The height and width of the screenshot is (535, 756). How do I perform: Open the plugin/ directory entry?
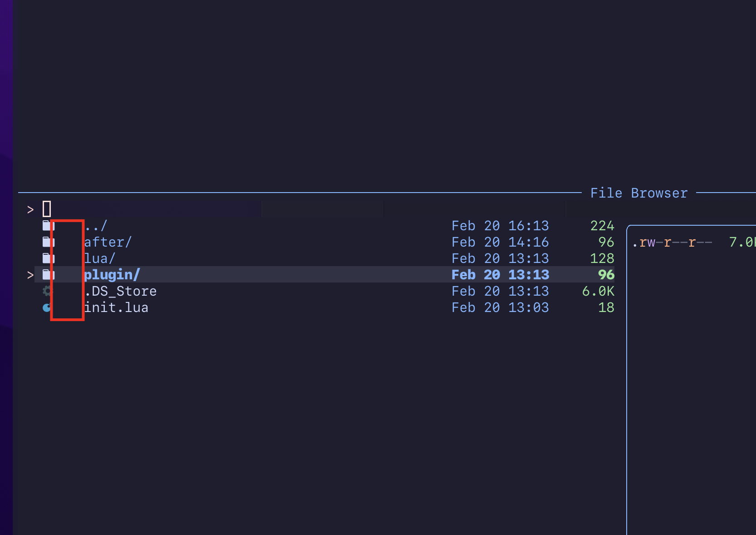(x=112, y=274)
